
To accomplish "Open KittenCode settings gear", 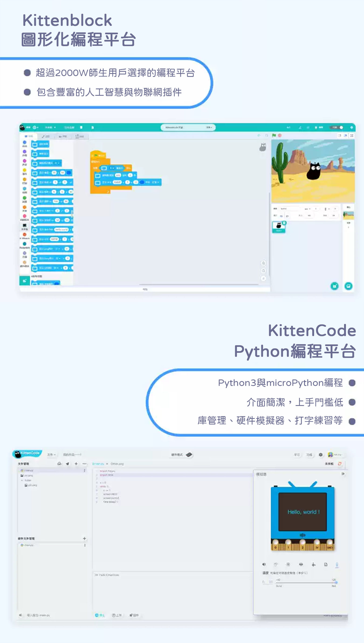I will tap(321, 455).
